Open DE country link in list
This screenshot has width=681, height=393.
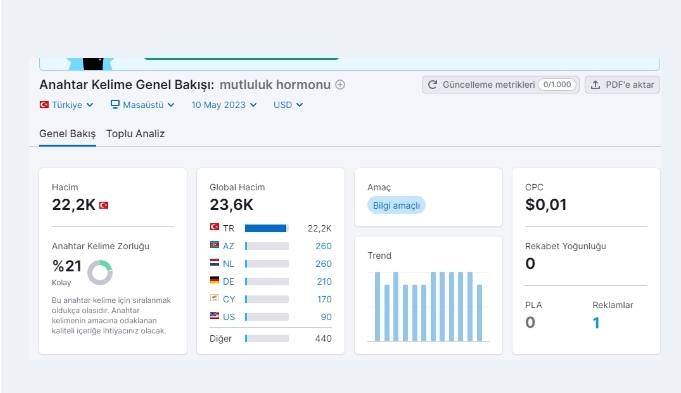pyautogui.click(x=228, y=281)
